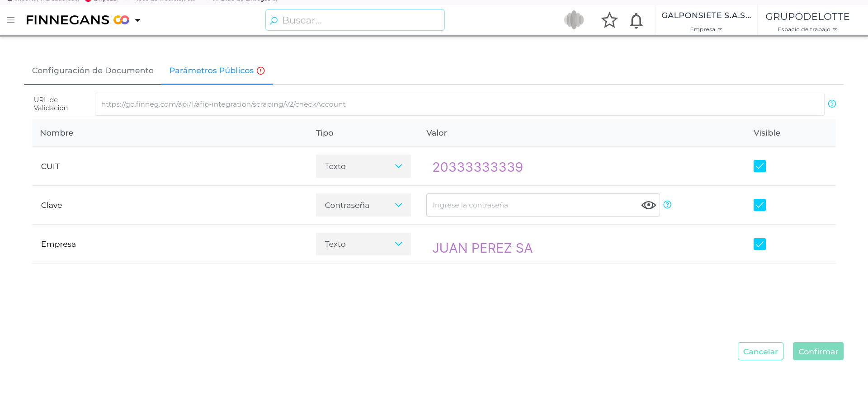
Task: Open the Empresa row Tipo dropdown
Action: pyautogui.click(x=363, y=244)
